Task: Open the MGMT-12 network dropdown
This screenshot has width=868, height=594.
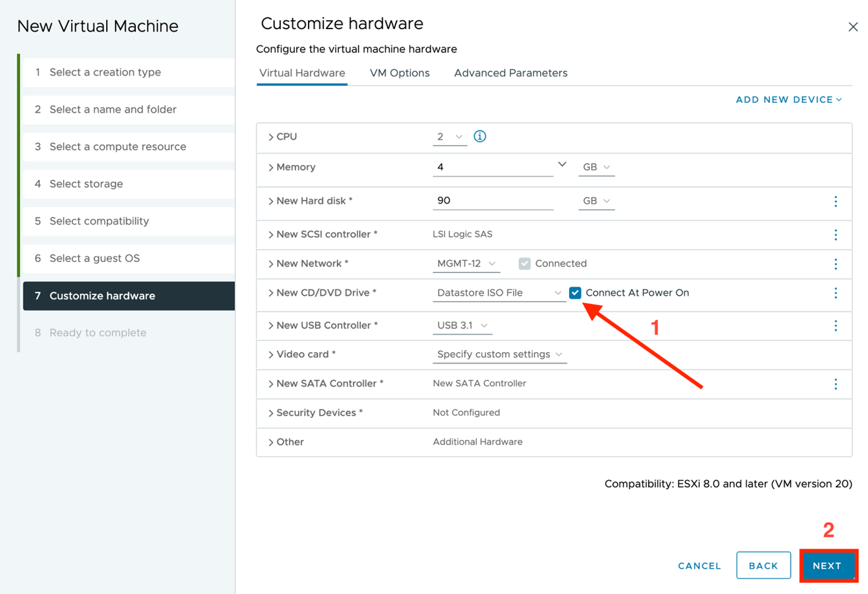Action: (x=466, y=264)
